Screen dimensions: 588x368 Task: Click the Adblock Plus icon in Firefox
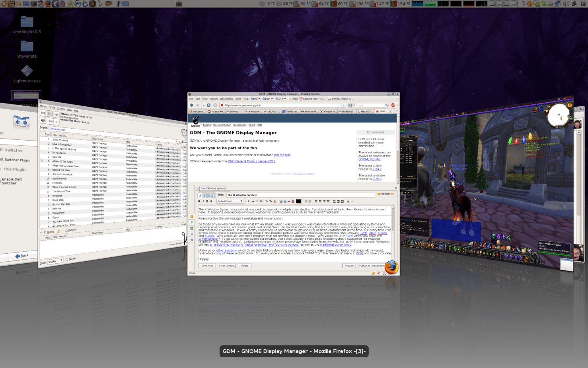pyautogui.click(x=393, y=105)
